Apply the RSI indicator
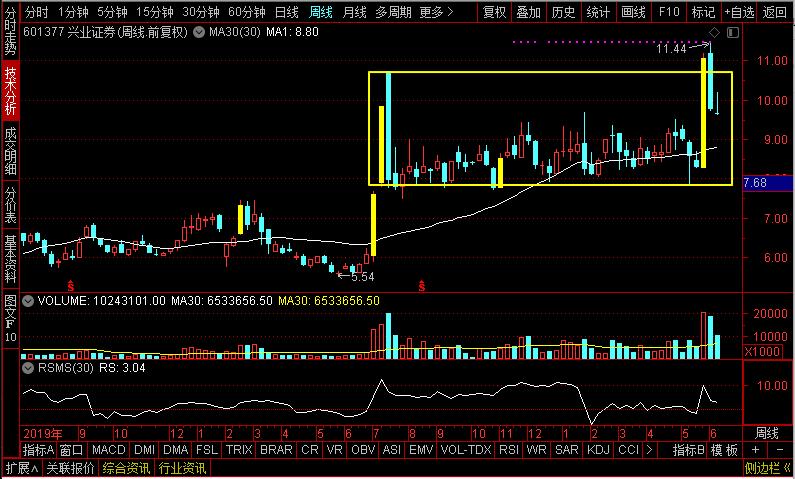Screen dimensions: 795x479 tap(510, 450)
